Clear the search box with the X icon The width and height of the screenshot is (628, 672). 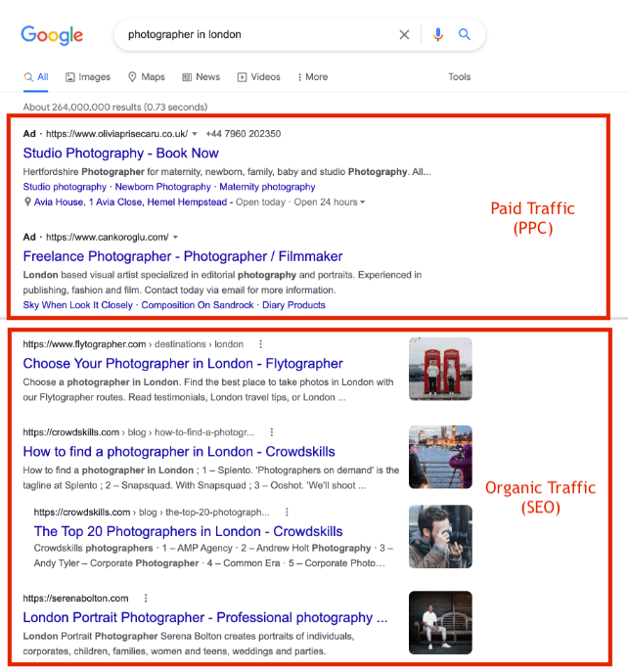pos(404,34)
